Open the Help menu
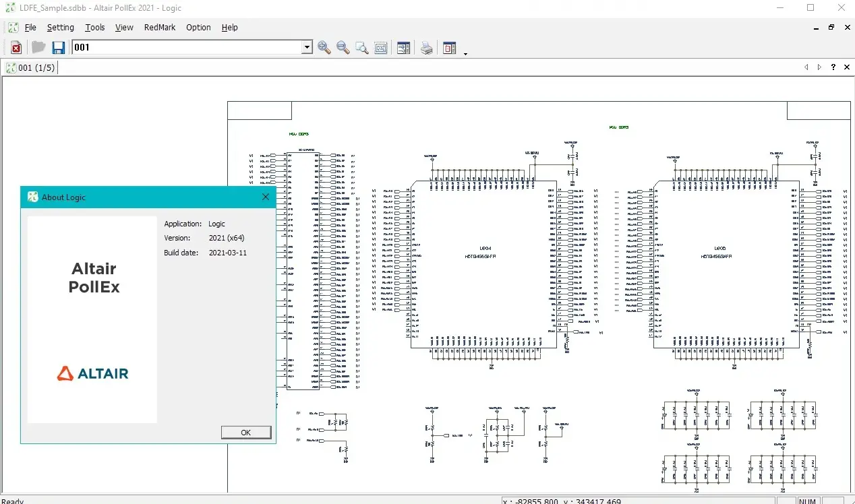Screen dimensions: 855x504 pos(230,28)
